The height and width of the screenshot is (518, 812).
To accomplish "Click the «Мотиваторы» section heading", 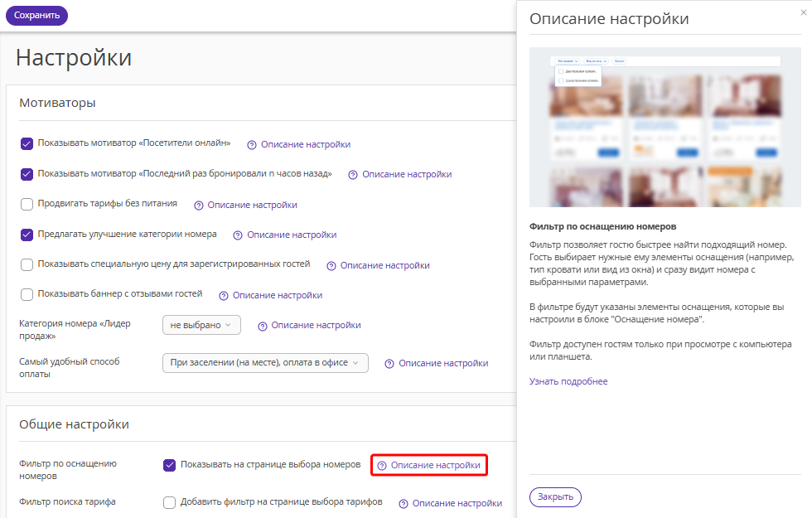I will 57,103.
